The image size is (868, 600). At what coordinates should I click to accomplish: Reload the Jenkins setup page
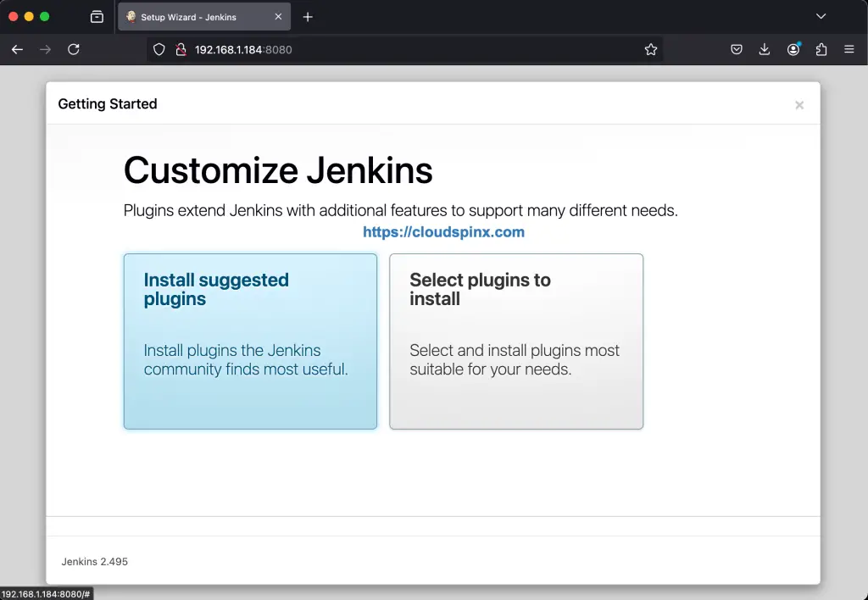[74, 49]
